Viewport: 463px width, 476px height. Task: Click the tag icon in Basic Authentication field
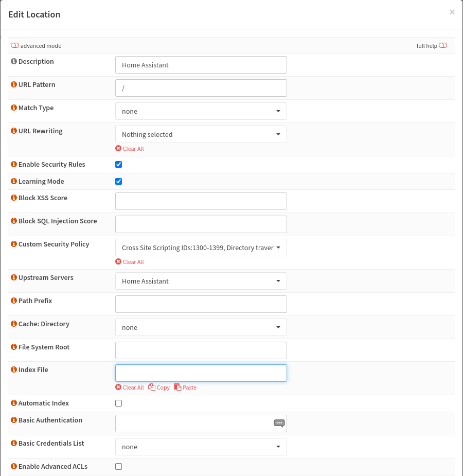279,423
